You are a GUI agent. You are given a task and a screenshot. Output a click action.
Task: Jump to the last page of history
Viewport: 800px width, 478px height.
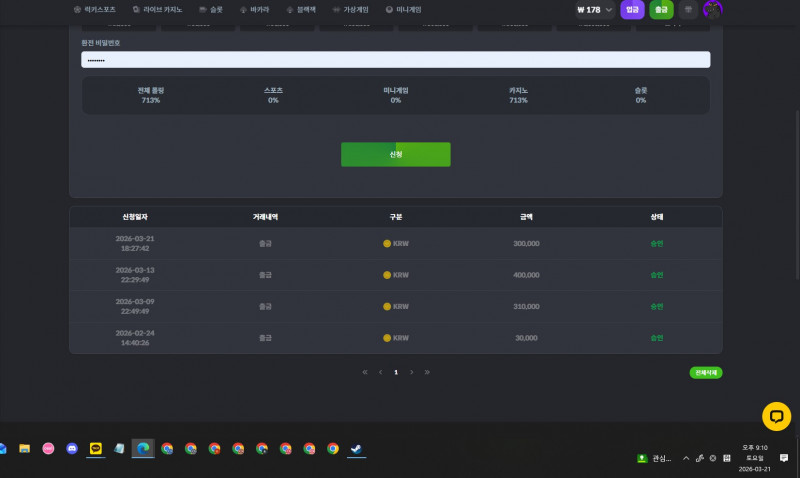coord(427,372)
